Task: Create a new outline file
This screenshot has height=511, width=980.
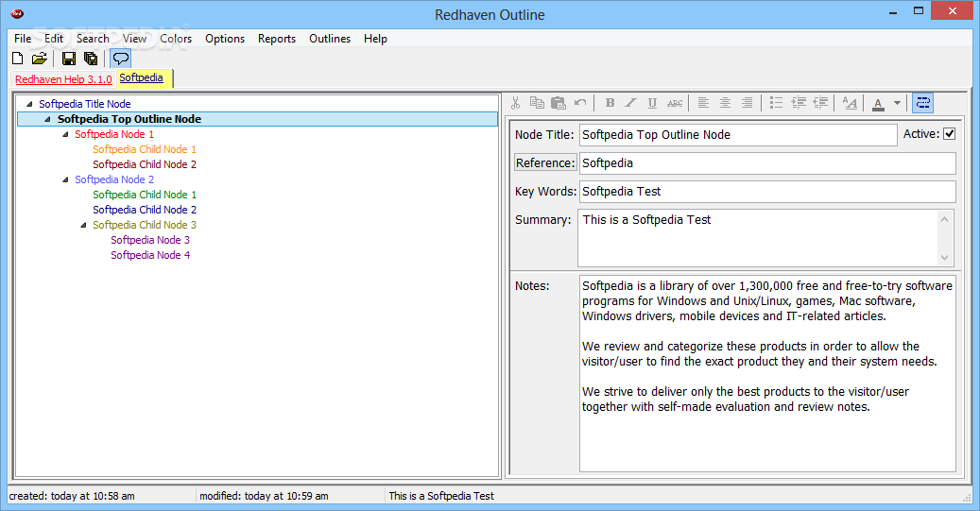Action: click(x=18, y=59)
